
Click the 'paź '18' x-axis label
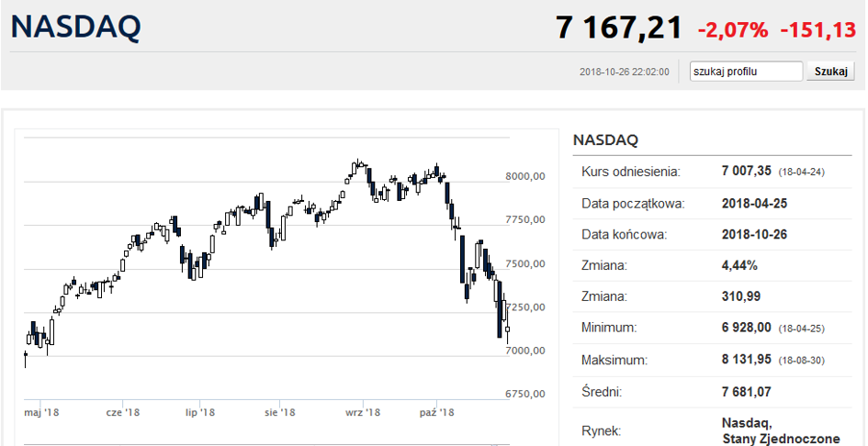(437, 413)
